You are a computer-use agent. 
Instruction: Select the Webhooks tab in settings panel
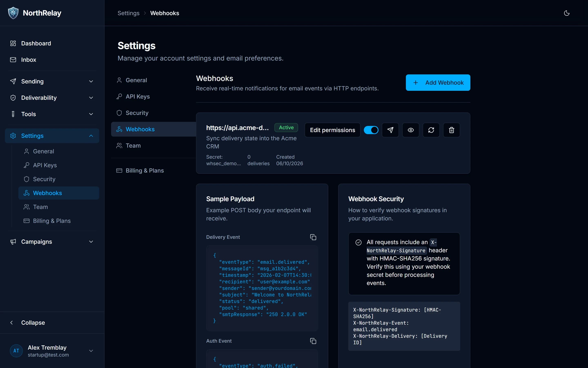(154, 129)
